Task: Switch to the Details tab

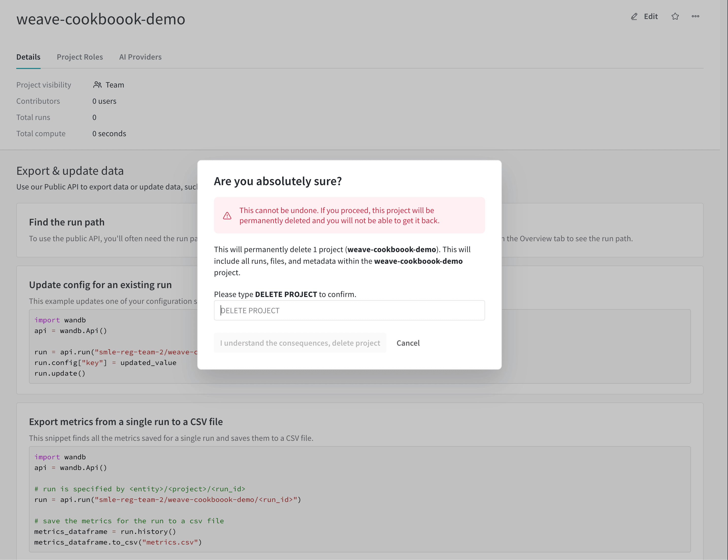Action: coord(28,57)
